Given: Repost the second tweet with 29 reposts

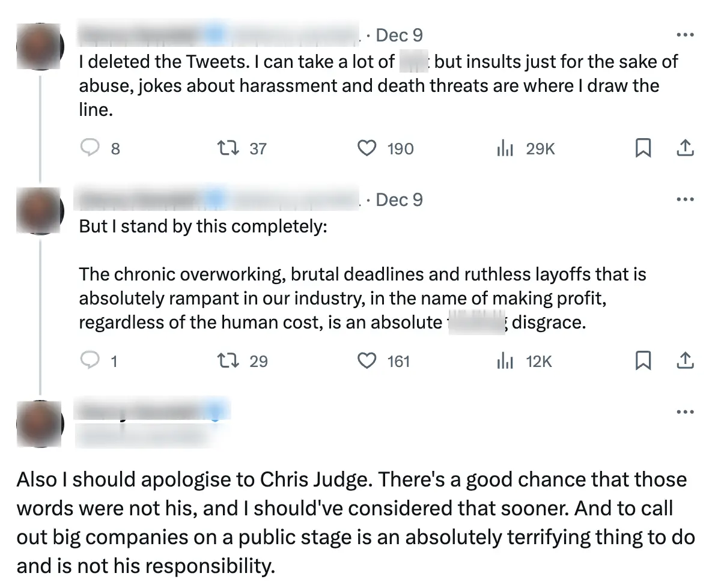Looking at the screenshot, I should (x=228, y=361).
